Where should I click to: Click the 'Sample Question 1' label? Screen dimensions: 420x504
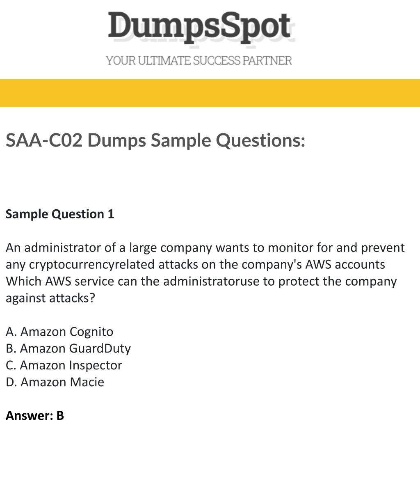click(60, 214)
